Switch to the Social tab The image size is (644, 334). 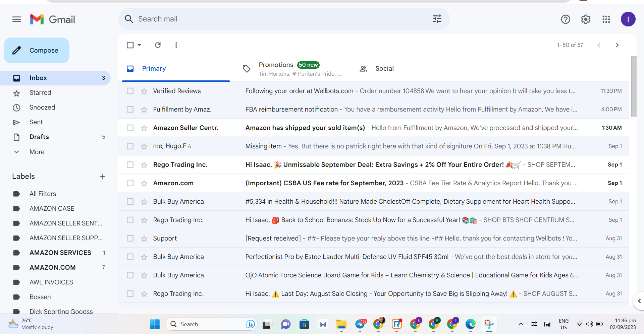409,69
